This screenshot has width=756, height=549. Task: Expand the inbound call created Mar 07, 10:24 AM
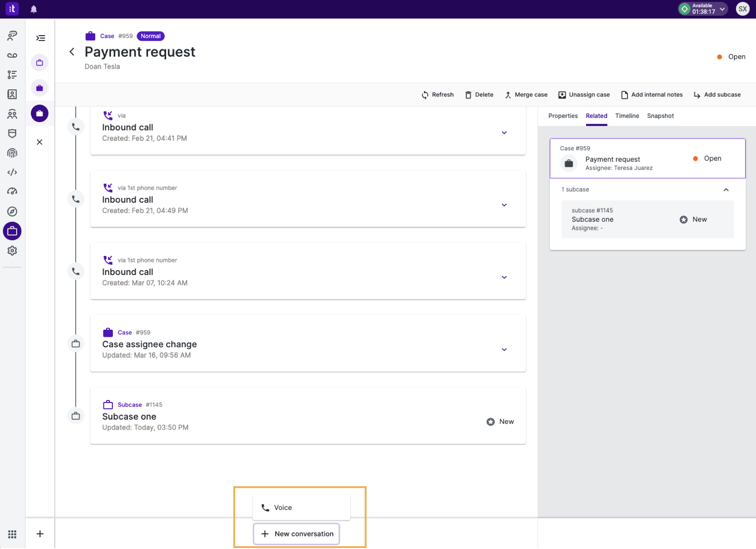(504, 277)
